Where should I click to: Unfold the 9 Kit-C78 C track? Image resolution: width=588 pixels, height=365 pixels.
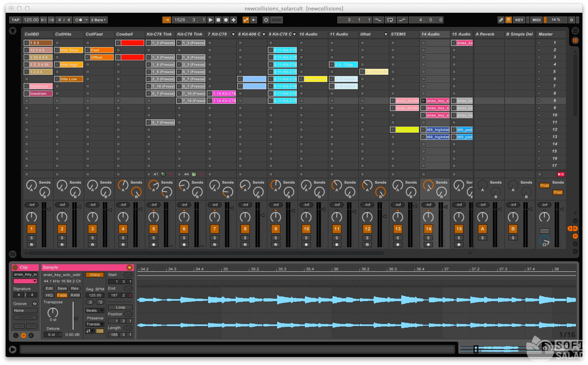pos(294,34)
